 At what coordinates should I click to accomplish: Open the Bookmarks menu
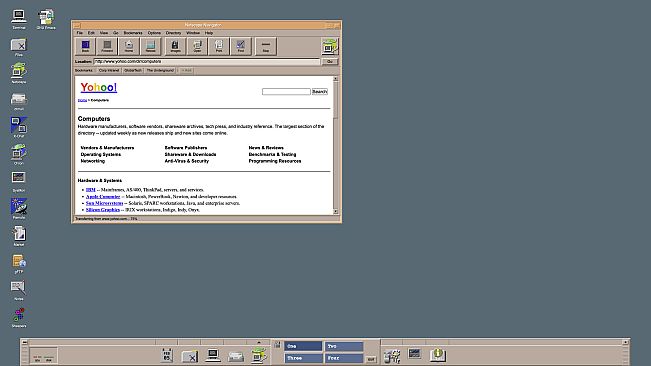(x=133, y=33)
